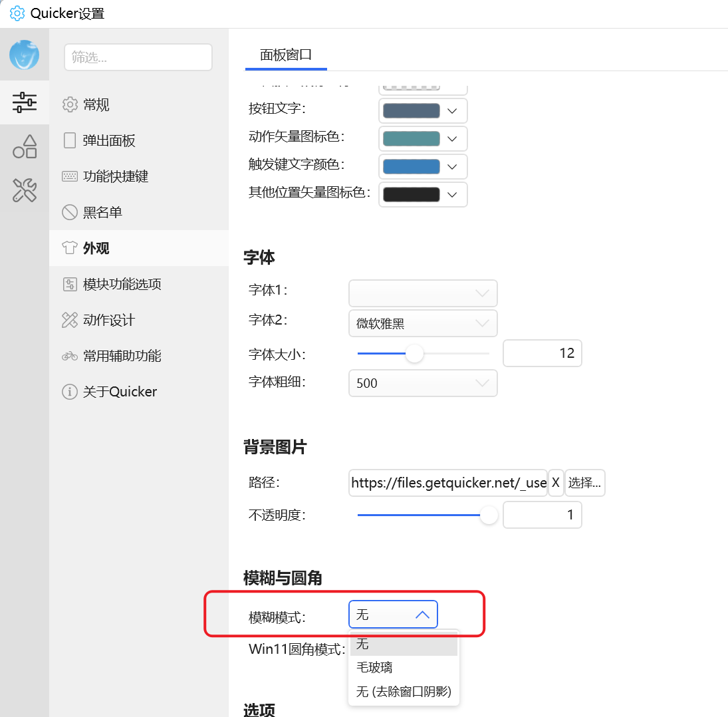
Task: Click the panel icon beside 弹出面板
Action: tap(70, 140)
